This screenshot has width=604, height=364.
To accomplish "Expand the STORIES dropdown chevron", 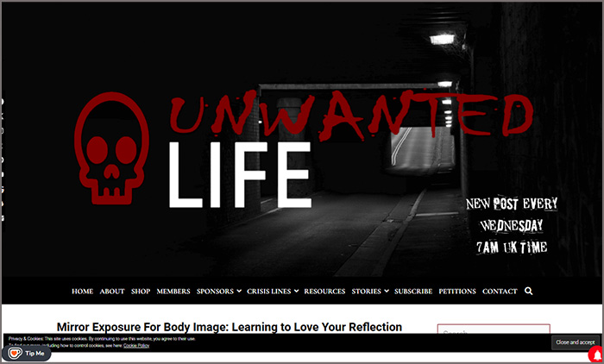I will [387, 292].
